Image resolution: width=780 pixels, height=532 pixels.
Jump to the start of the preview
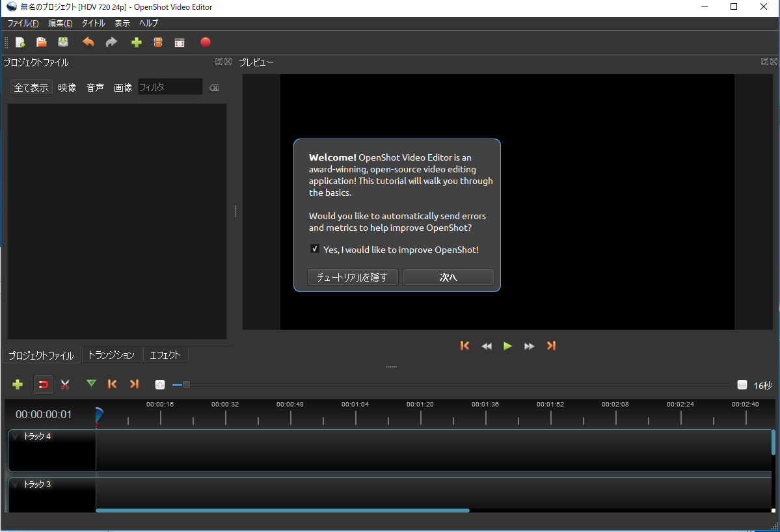coord(464,345)
